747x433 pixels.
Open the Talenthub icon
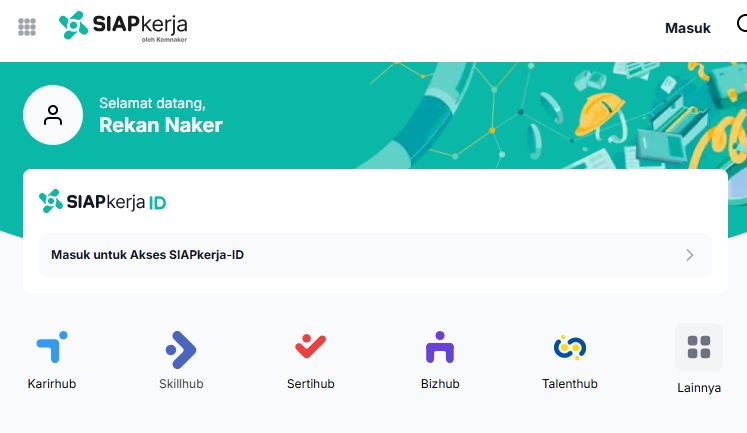coord(570,348)
